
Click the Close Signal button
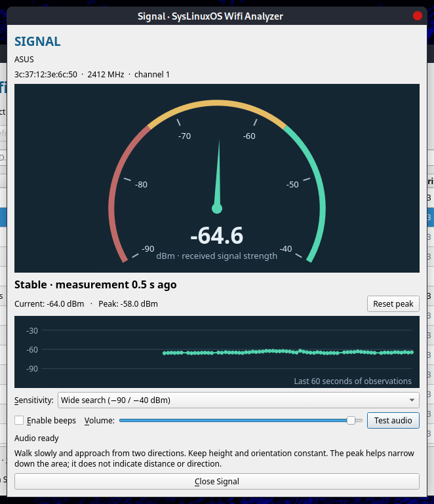tap(217, 482)
